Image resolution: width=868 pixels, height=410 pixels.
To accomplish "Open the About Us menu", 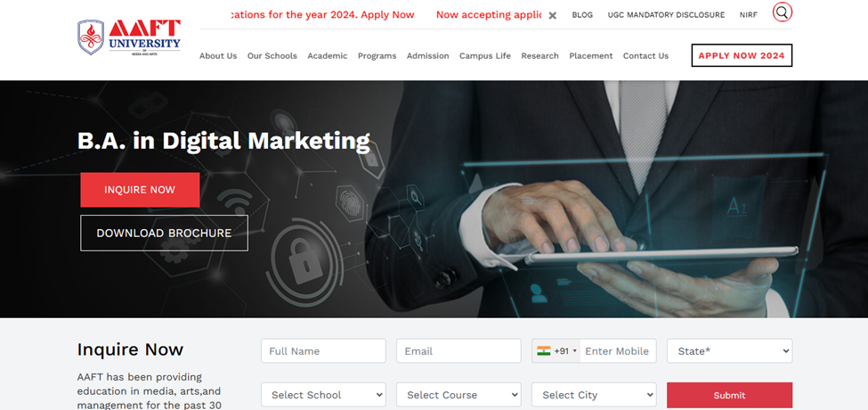I will coord(218,55).
